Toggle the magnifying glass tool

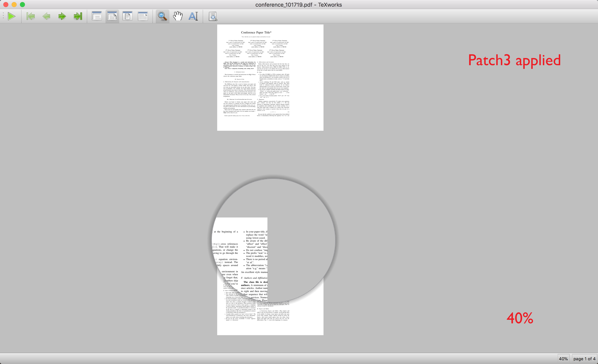pos(162,16)
